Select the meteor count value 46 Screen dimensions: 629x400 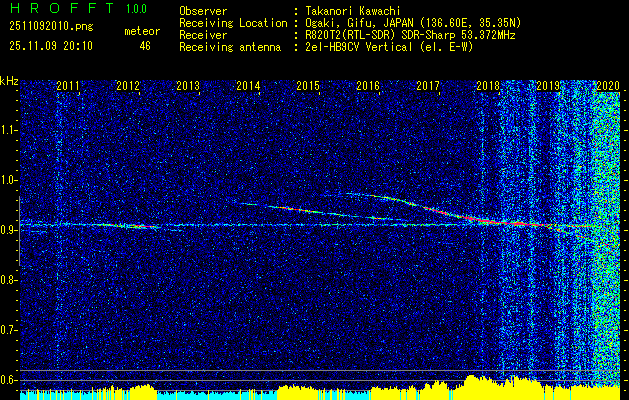point(145,46)
